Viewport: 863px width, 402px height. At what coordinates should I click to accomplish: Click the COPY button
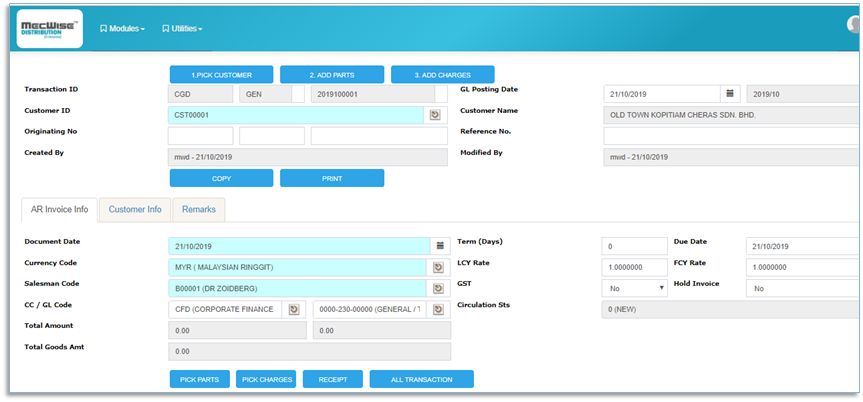pos(221,178)
